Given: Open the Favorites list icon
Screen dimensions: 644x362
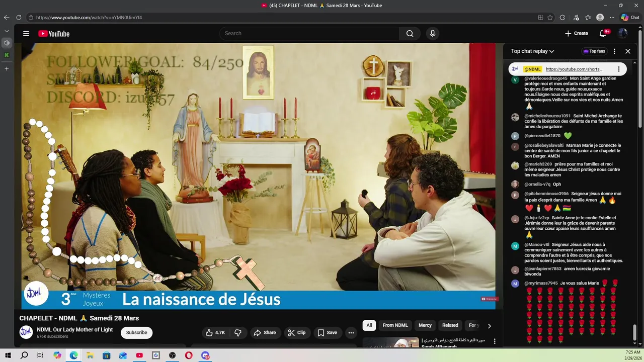Looking at the screenshot, I should pos(588,17).
